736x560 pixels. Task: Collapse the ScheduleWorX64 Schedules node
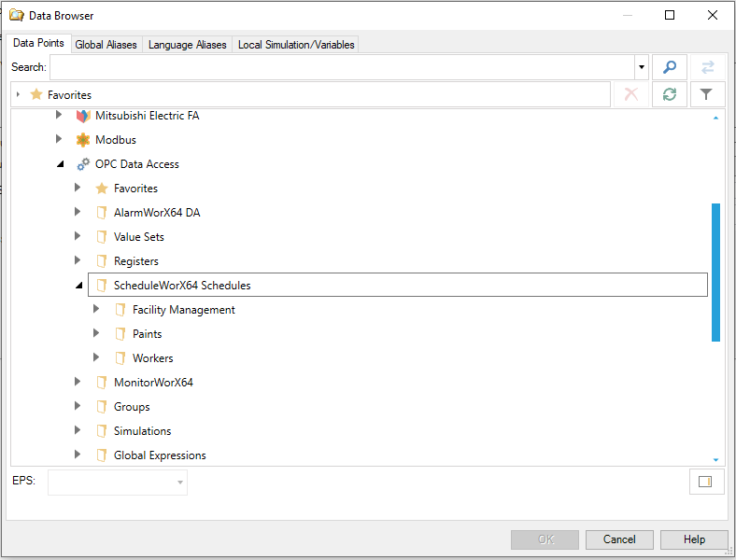[x=78, y=286]
